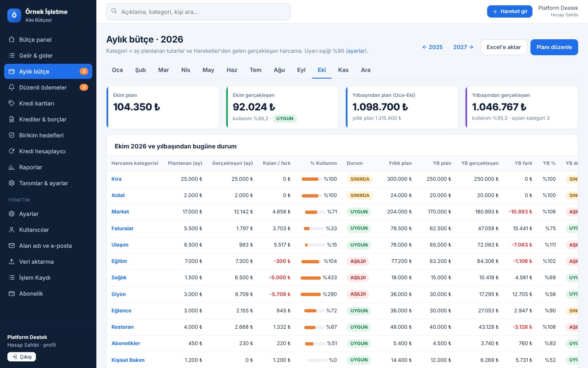The height and width of the screenshot is (368, 588).
Task: Open the Market category link
Action: 120,212
